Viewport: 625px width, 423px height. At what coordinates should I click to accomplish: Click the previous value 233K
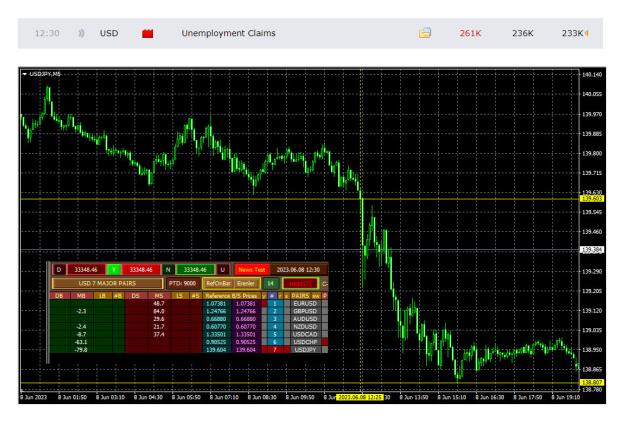[x=572, y=33]
